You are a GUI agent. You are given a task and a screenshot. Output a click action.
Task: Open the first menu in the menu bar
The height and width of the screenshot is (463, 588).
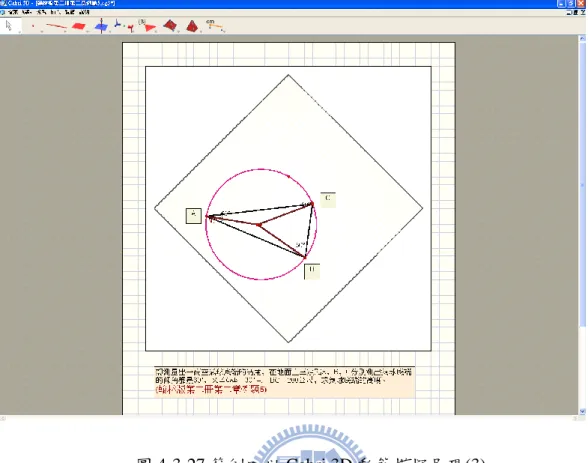tap(13, 12)
